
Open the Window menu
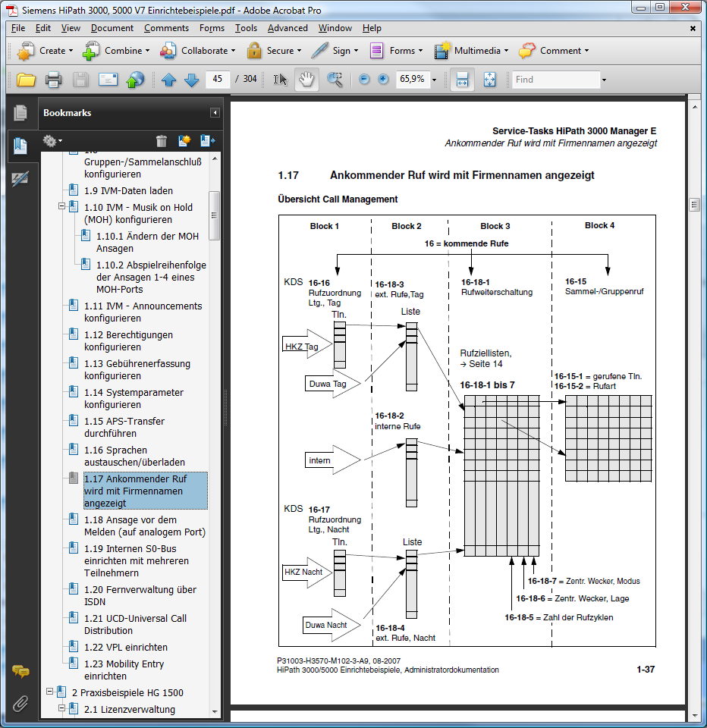pyautogui.click(x=335, y=28)
